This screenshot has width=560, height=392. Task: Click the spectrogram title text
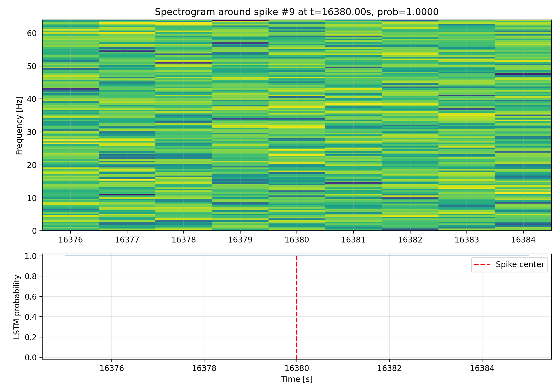tap(297, 12)
